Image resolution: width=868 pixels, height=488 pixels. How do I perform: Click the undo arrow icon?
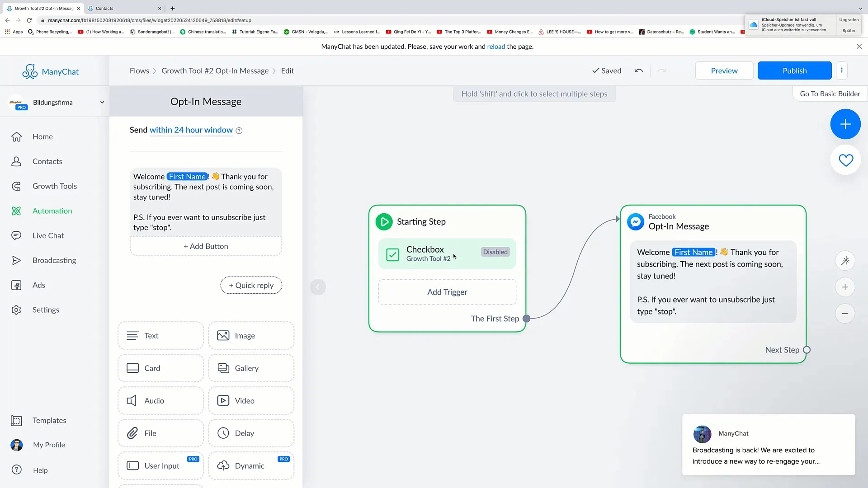pos(638,70)
